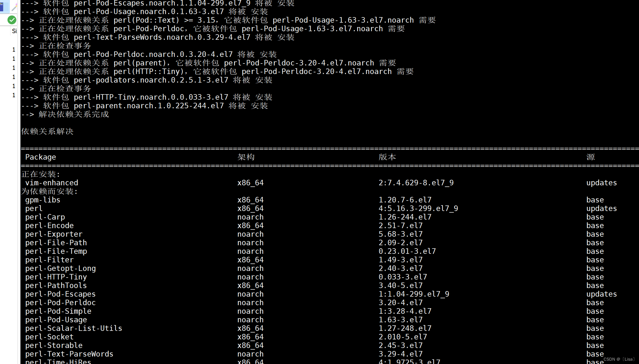Image resolution: width=639 pixels, height=364 pixels.
Task: Click the 依赖关系解决 line
Action: 47,131
